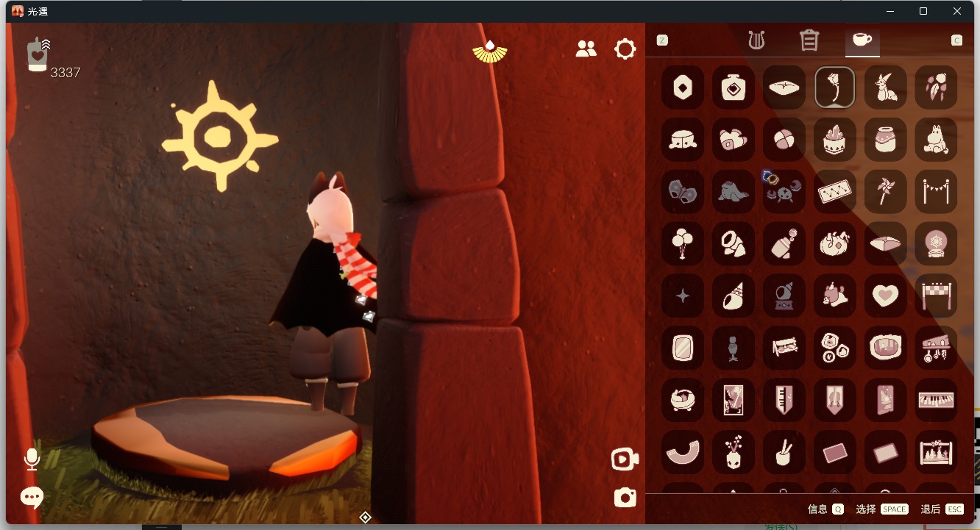The height and width of the screenshot is (530, 980).
Task: Click the Z previous-tab key hint
Action: click(x=662, y=40)
